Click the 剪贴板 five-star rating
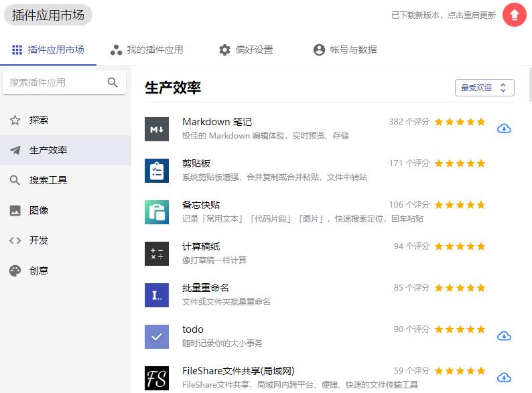Viewport: 532px width, 393px height. [x=460, y=163]
